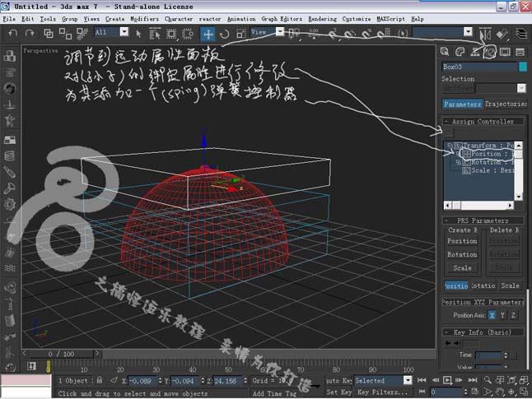Click the Redo arrow icon

tap(30, 33)
